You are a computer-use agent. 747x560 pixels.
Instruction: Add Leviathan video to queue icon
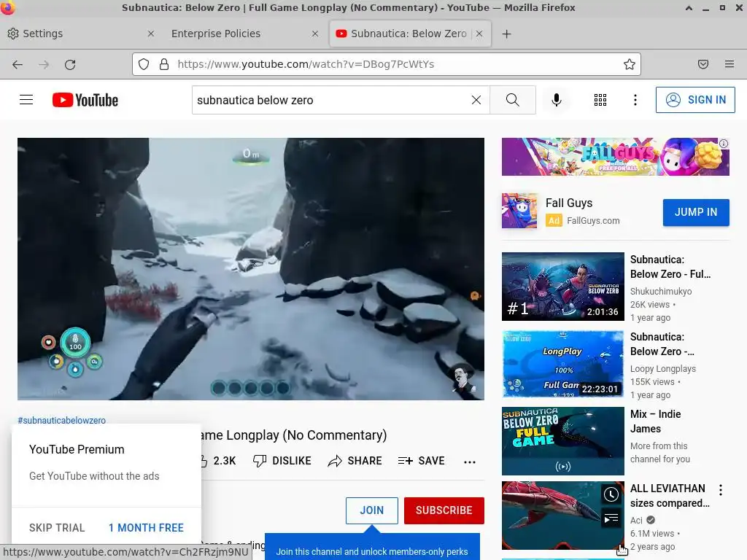point(611,518)
